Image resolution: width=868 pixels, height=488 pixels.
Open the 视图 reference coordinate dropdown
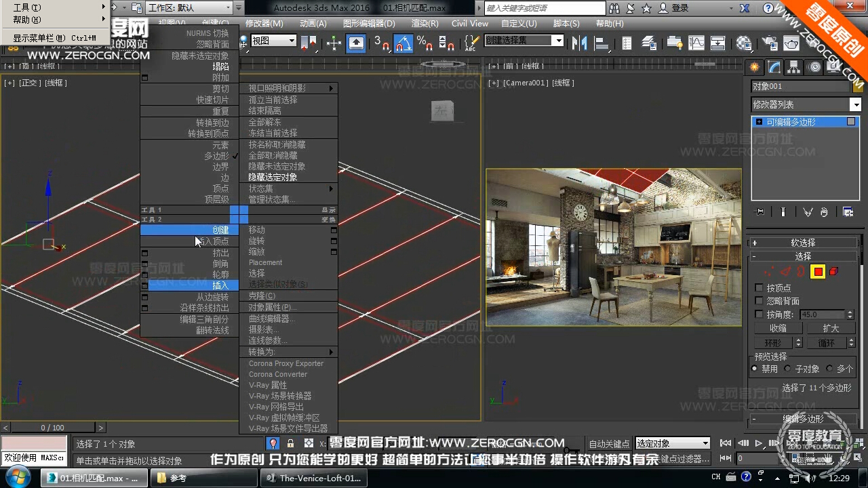274,41
